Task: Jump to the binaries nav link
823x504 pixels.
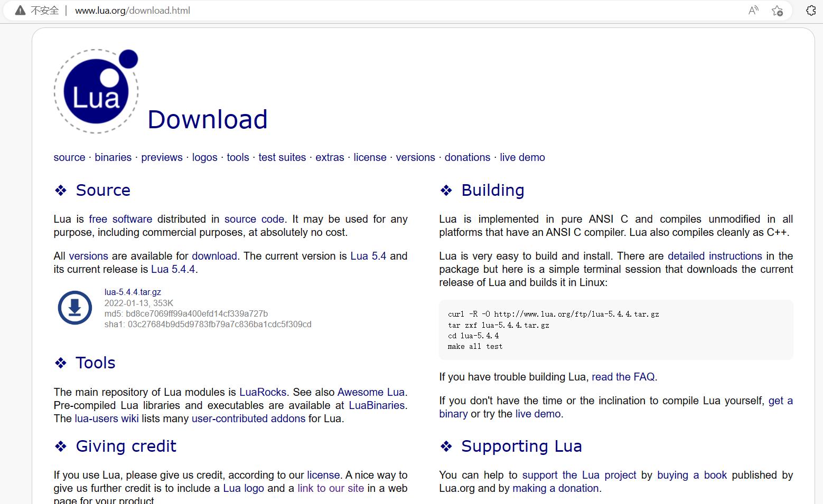Action: pyautogui.click(x=113, y=157)
